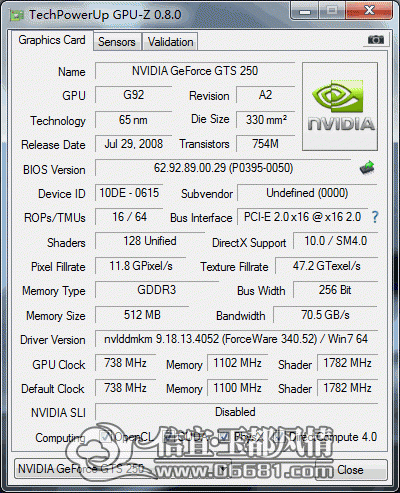This screenshot has height=493, width=400.
Task: Click the ROPs/TMUs value 16 / 64
Action: [129, 217]
